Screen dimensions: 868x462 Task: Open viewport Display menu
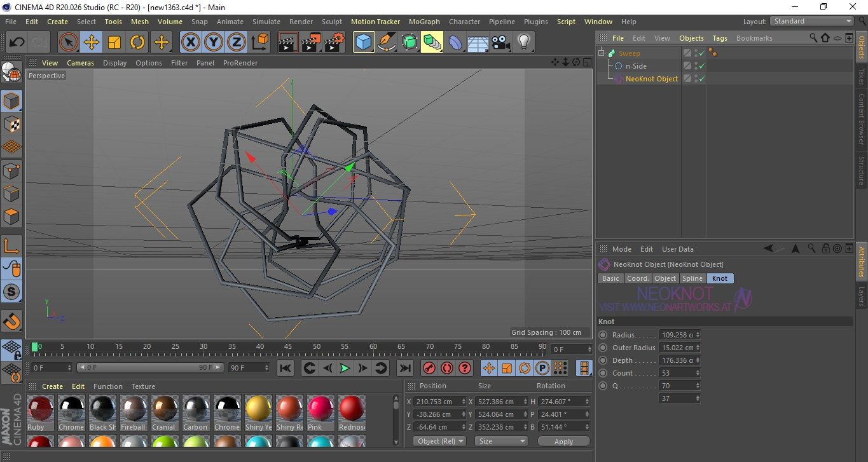coord(114,63)
